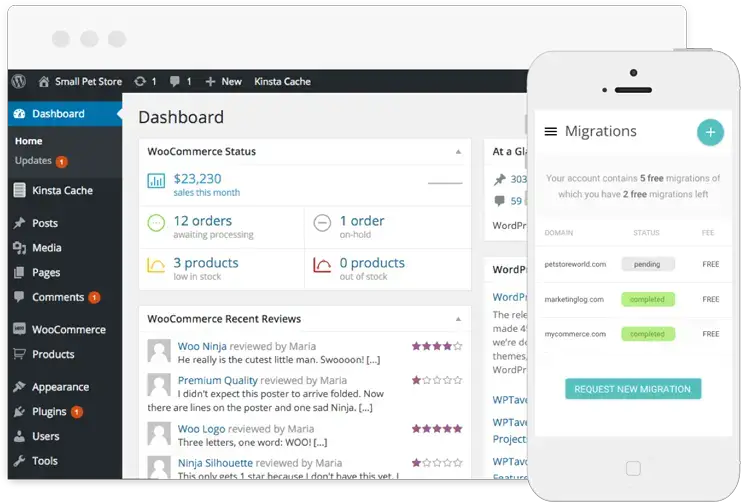The height and width of the screenshot is (503, 750).
Task: Click the $23,230 sales this month link
Action: [207, 185]
